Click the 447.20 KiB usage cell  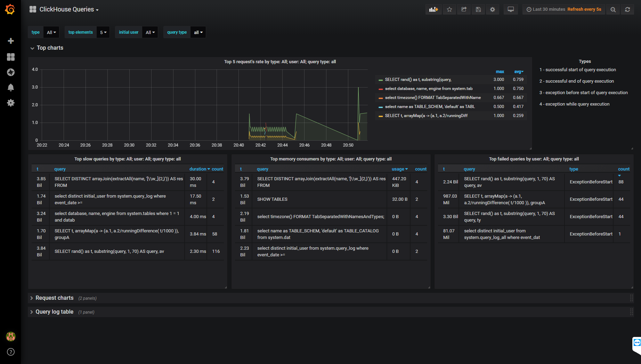[x=399, y=182]
